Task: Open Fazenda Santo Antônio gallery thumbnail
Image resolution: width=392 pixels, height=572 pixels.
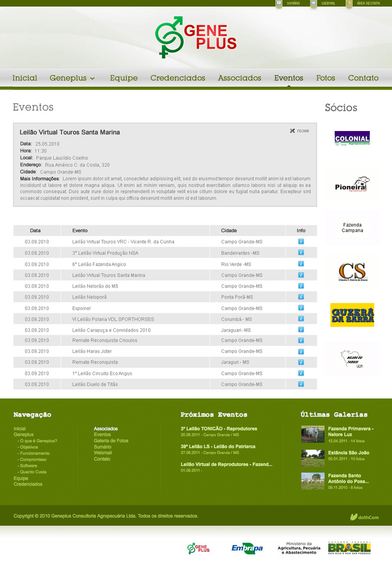Action: [x=313, y=481]
